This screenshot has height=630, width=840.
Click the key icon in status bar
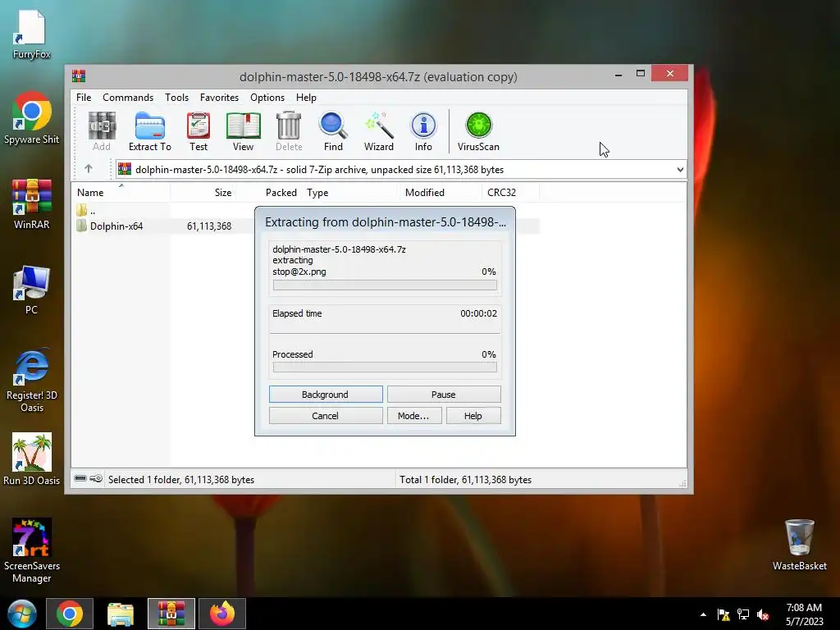pos(96,478)
